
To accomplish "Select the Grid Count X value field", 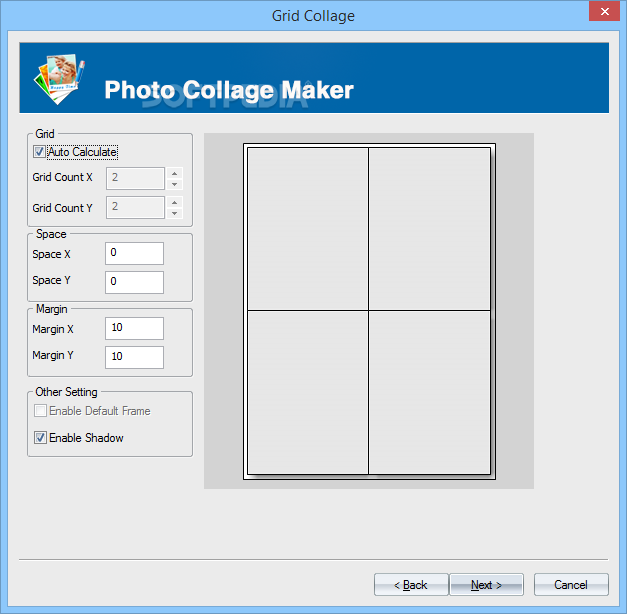I will click(135, 178).
